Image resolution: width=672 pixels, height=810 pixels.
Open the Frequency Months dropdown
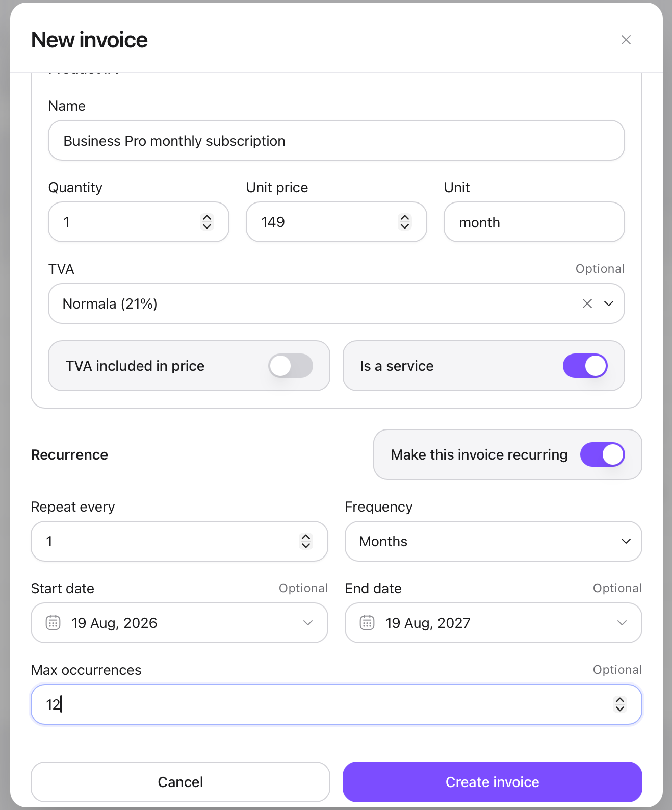click(x=493, y=541)
